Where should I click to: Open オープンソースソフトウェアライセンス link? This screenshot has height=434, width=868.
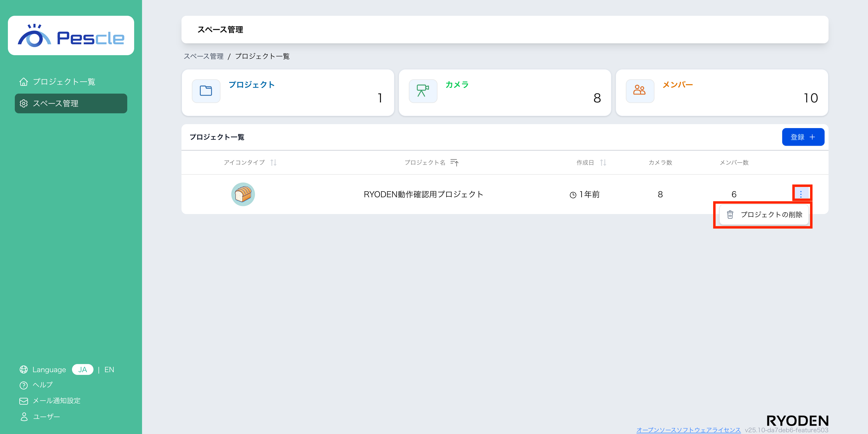coord(688,430)
